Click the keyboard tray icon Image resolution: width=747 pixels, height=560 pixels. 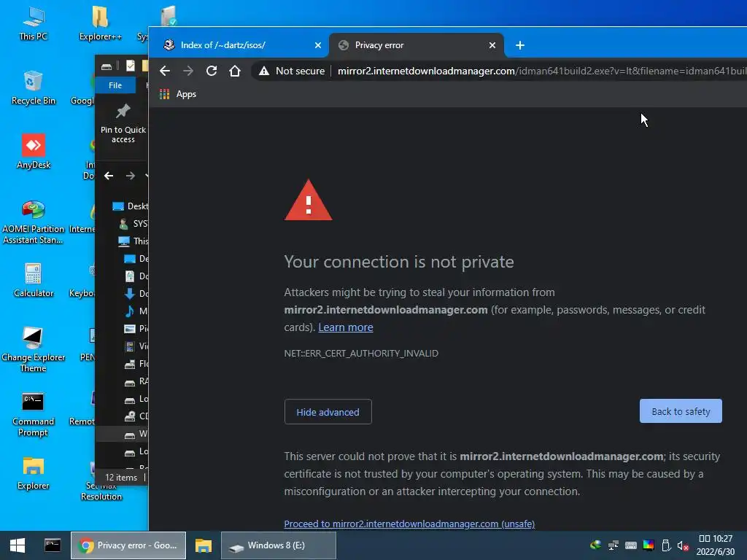pos(631,545)
